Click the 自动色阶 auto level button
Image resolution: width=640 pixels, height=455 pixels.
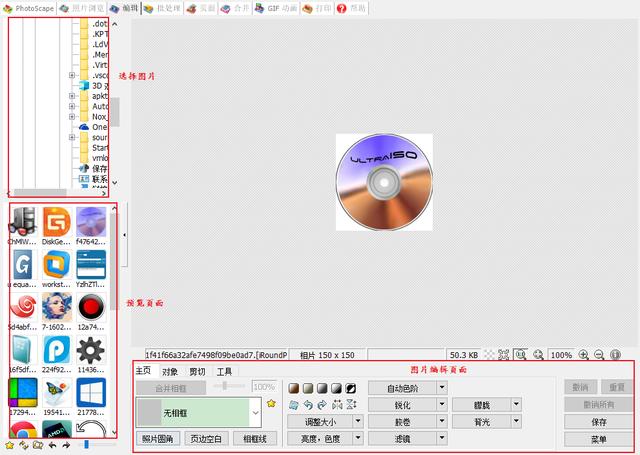402,388
